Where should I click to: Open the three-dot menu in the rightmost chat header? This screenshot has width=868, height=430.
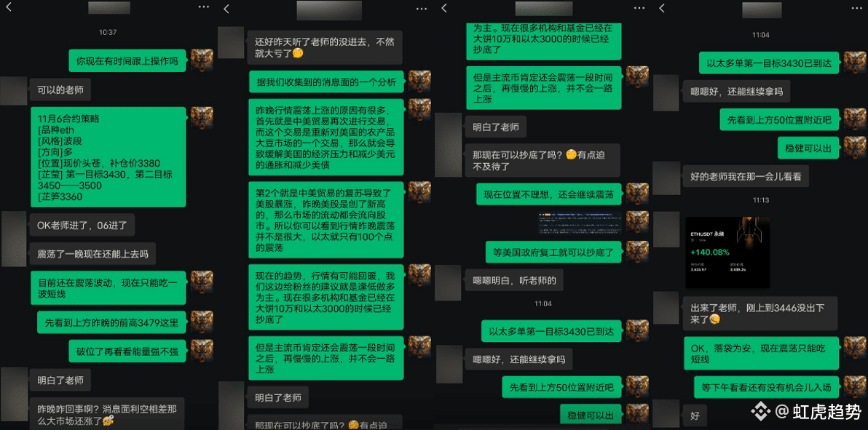856,8
